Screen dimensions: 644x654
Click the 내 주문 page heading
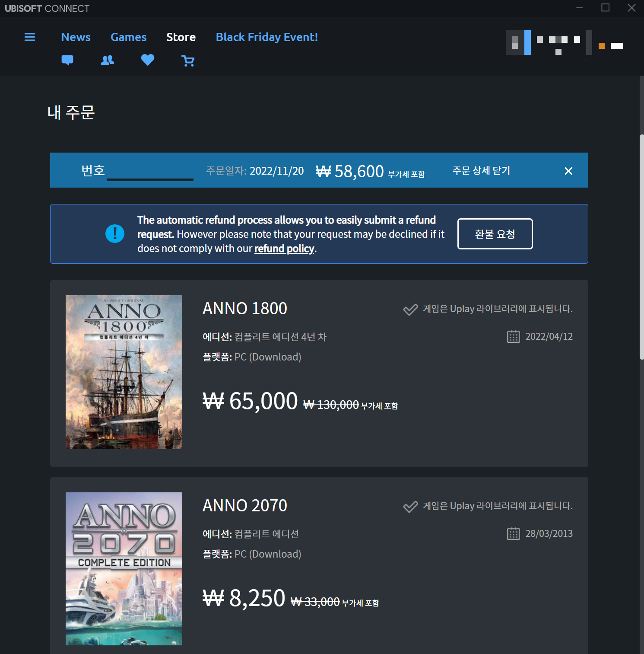point(71,112)
